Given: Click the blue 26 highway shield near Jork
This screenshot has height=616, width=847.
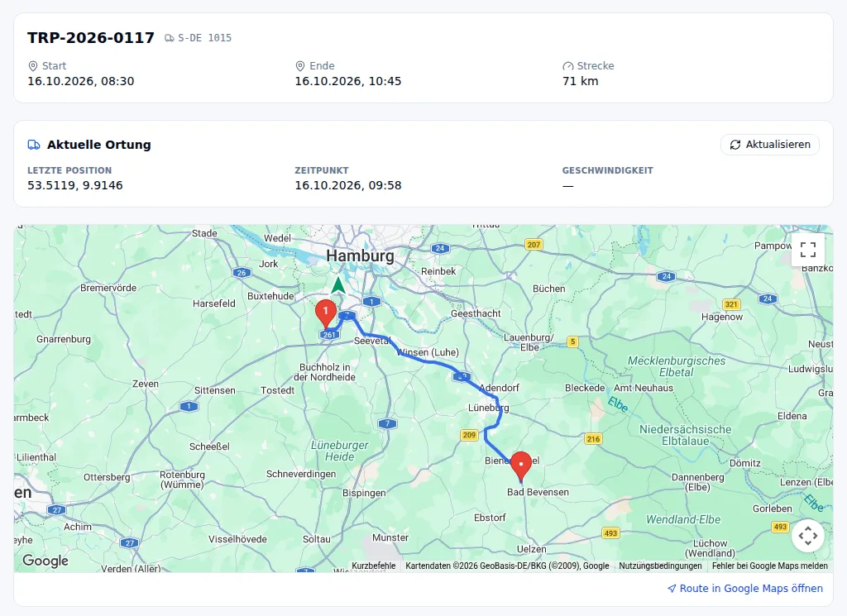Looking at the screenshot, I should click(x=241, y=273).
